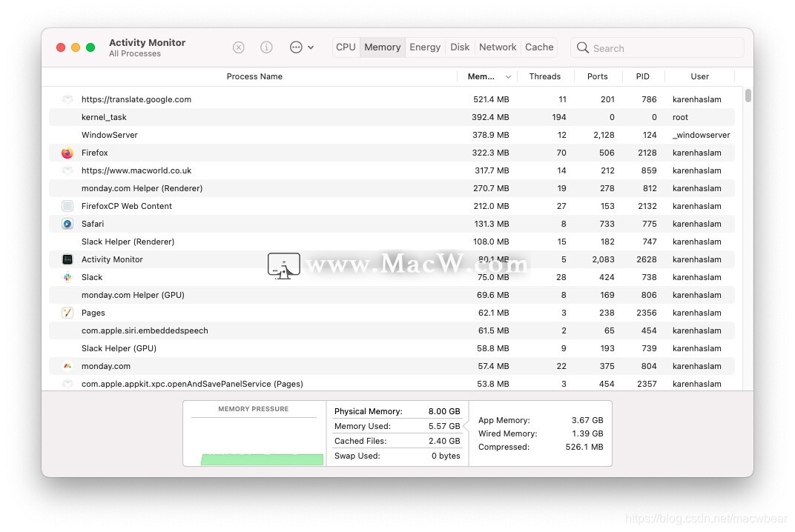Click the 2,128 ports value for WindowServer
This screenshot has height=532, width=795.
click(604, 135)
